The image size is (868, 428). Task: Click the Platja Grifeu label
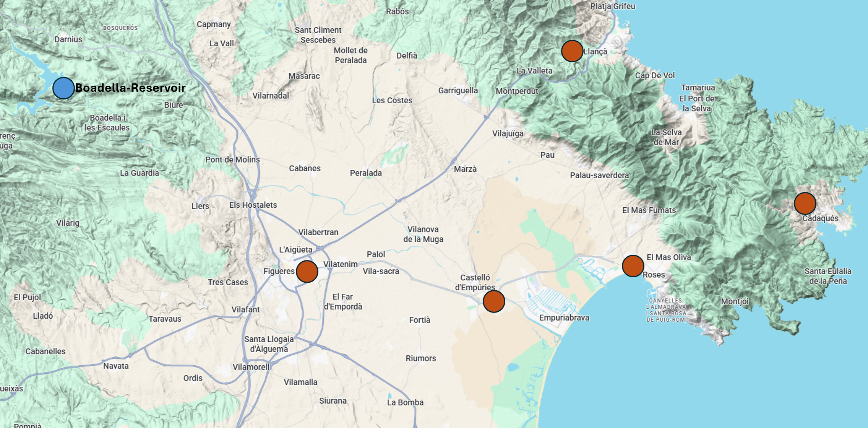point(613,6)
